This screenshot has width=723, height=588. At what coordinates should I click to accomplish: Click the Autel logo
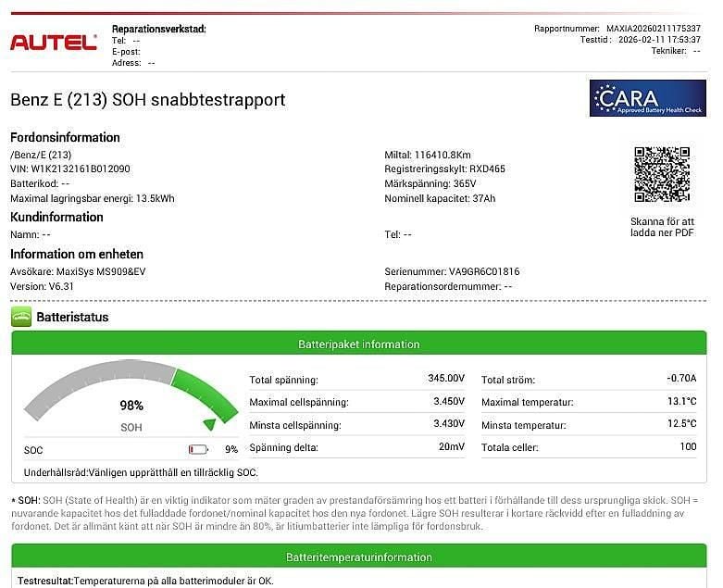tap(54, 43)
